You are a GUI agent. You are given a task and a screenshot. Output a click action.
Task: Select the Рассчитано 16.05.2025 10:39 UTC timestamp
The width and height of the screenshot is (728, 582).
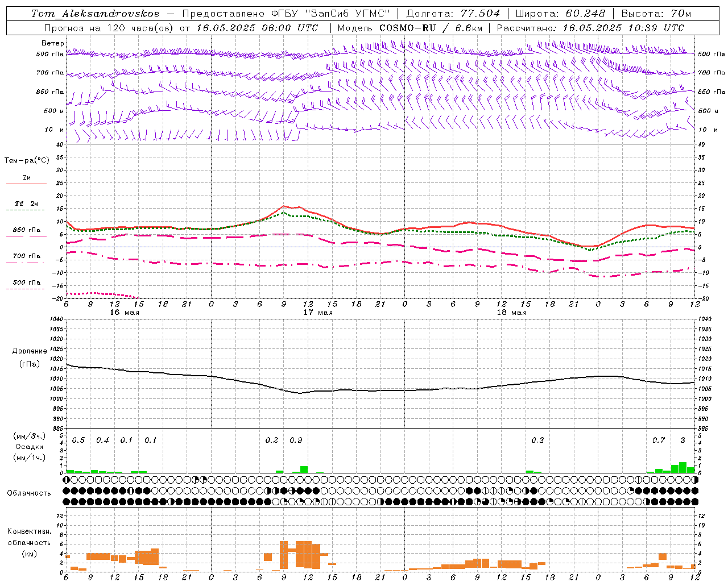tap(590, 28)
